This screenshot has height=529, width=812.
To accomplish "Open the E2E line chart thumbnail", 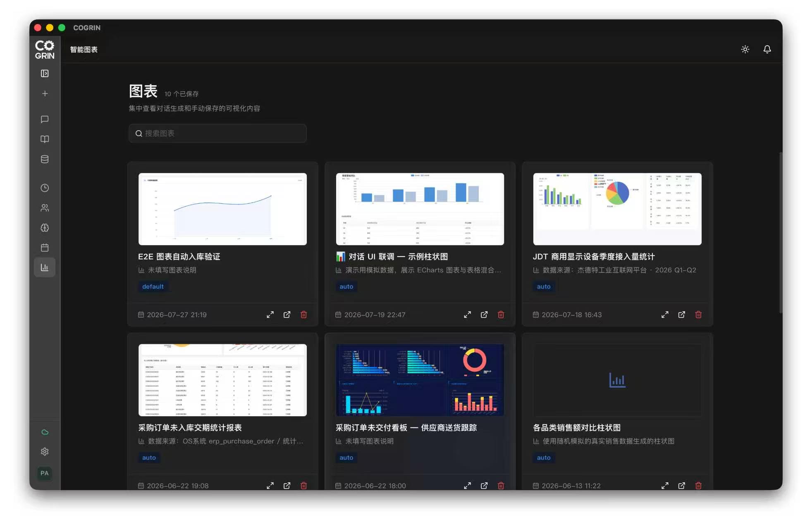I will [x=222, y=209].
